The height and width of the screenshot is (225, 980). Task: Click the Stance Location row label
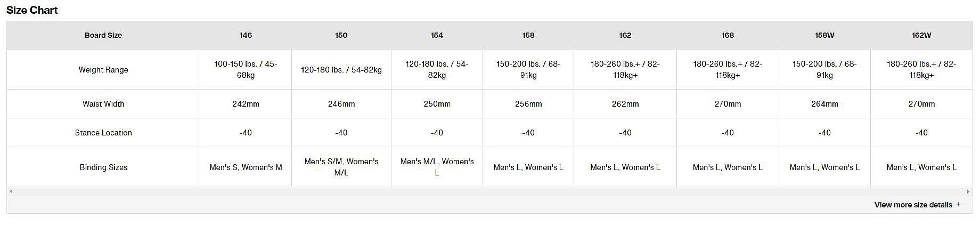(x=103, y=133)
